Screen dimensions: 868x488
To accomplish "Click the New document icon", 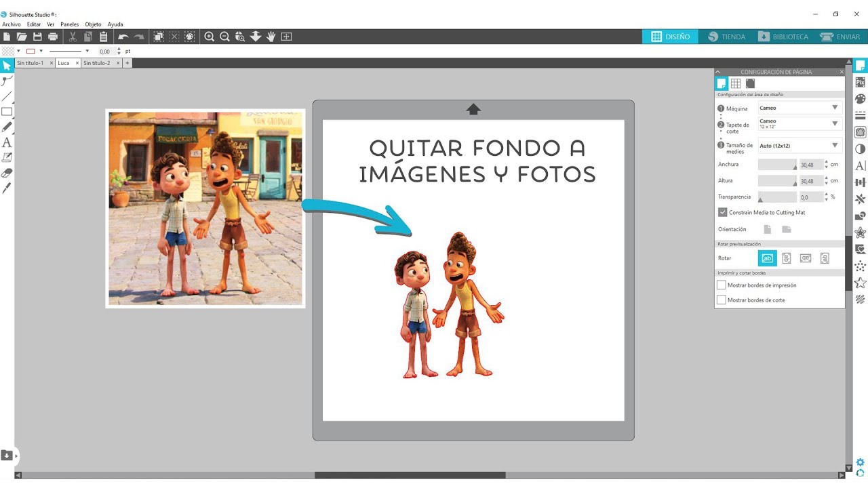I will (x=7, y=37).
